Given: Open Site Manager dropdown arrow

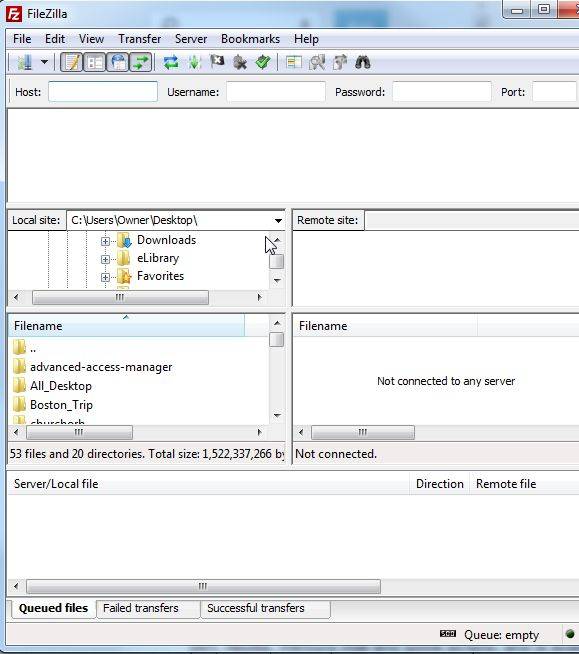Looking at the screenshot, I should [x=44, y=63].
